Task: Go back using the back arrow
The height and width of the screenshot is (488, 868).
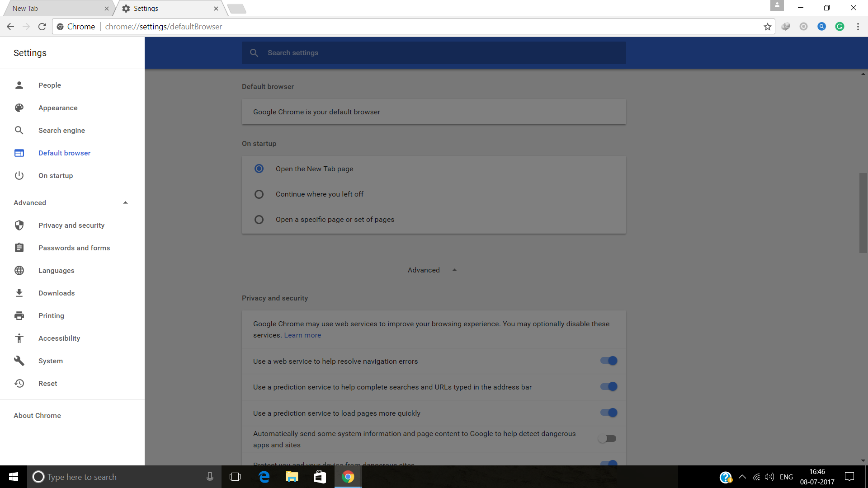Action: (x=10, y=27)
